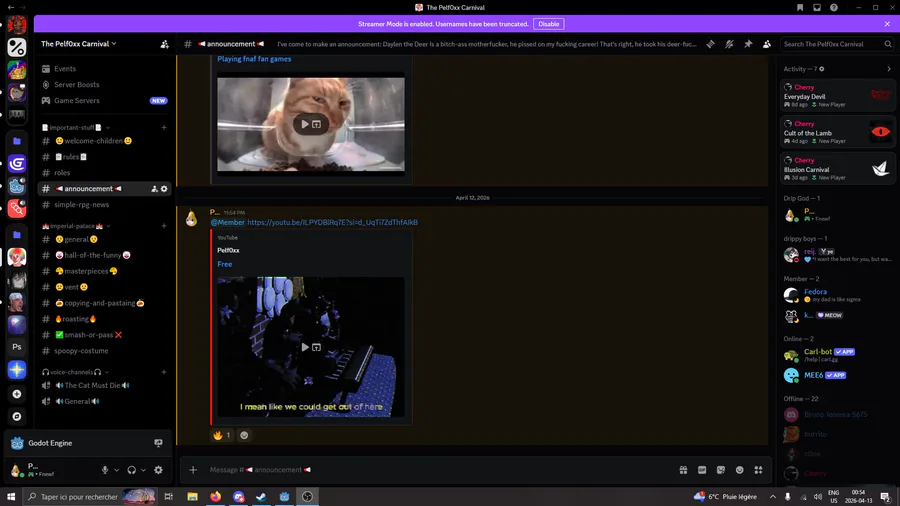Open hall-of-the-funny channel

pos(104,255)
